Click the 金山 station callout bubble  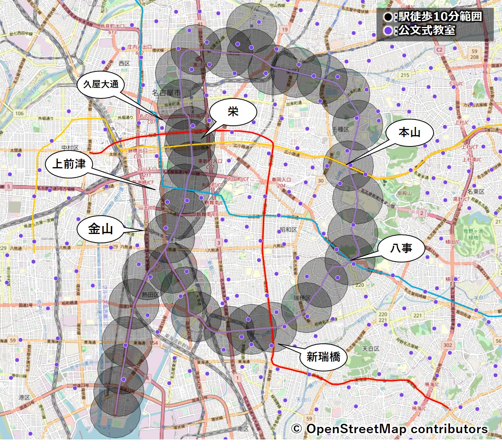click(x=100, y=229)
